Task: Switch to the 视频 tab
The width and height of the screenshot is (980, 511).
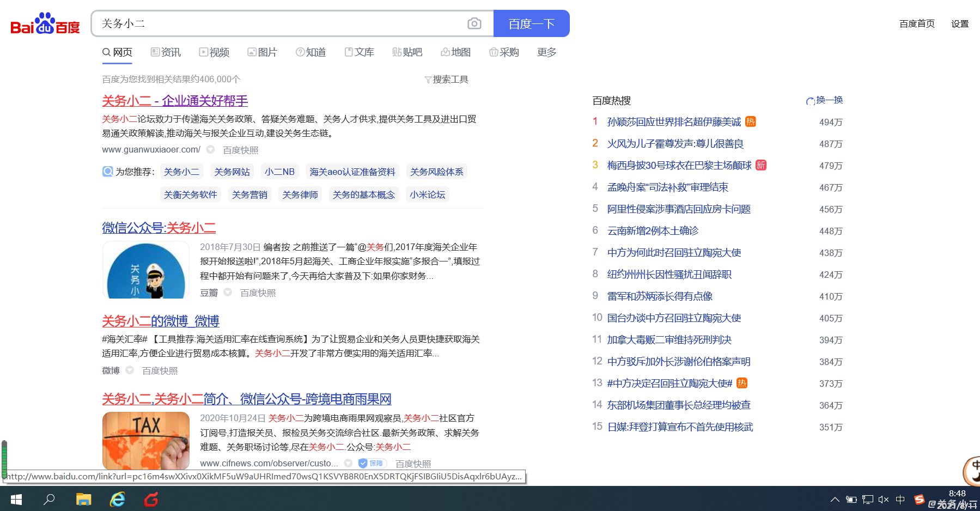Action: (x=214, y=52)
